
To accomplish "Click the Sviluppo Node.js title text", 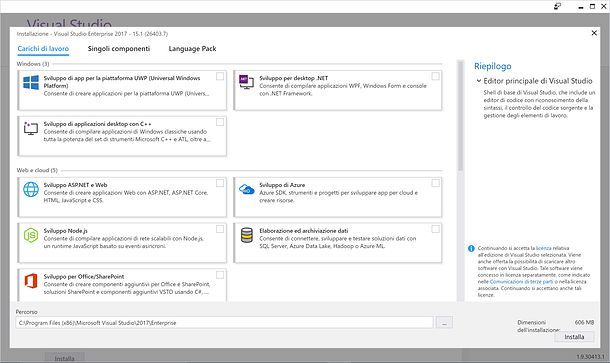I will tap(65, 231).
